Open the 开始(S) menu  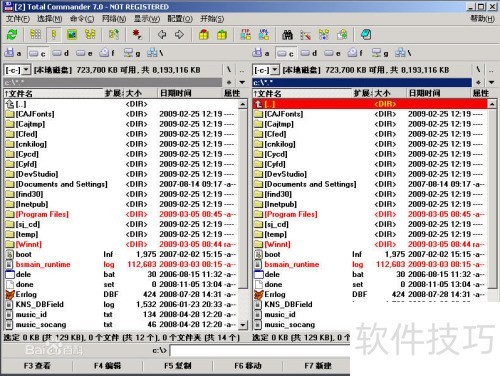pyautogui.click(x=212, y=19)
